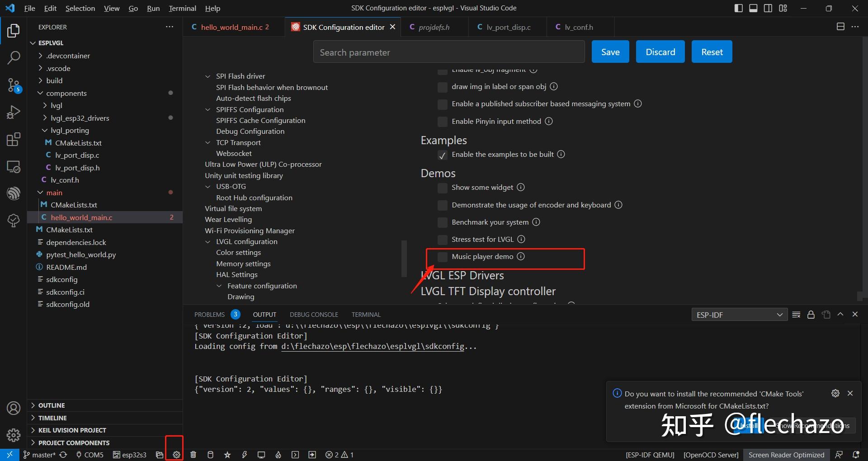The width and height of the screenshot is (868, 461).
Task: Click the Reset button
Action: pyautogui.click(x=712, y=52)
